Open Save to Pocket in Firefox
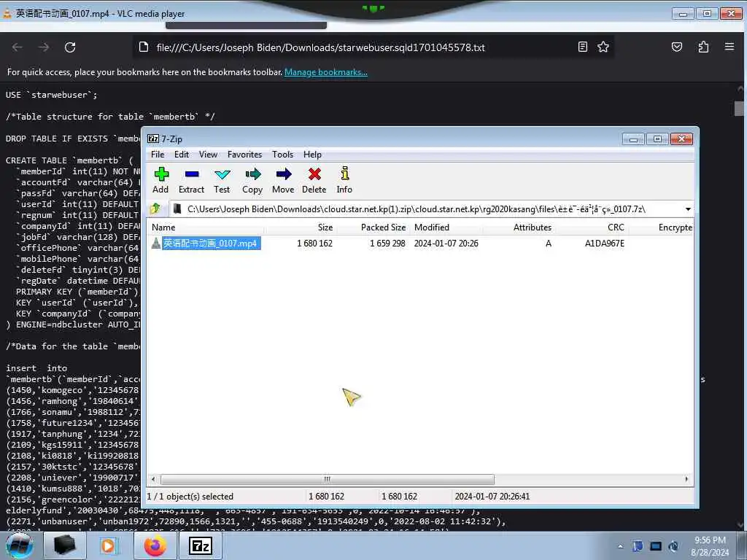747x560 pixels. click(x=676, y=47)
